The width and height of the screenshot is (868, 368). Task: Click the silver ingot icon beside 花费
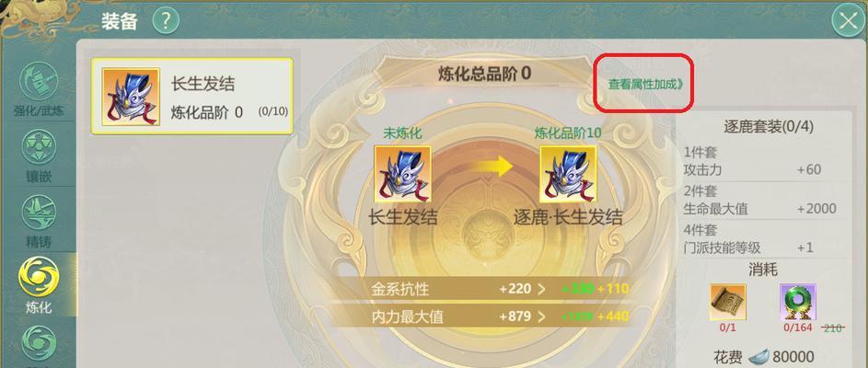[758, 357]
